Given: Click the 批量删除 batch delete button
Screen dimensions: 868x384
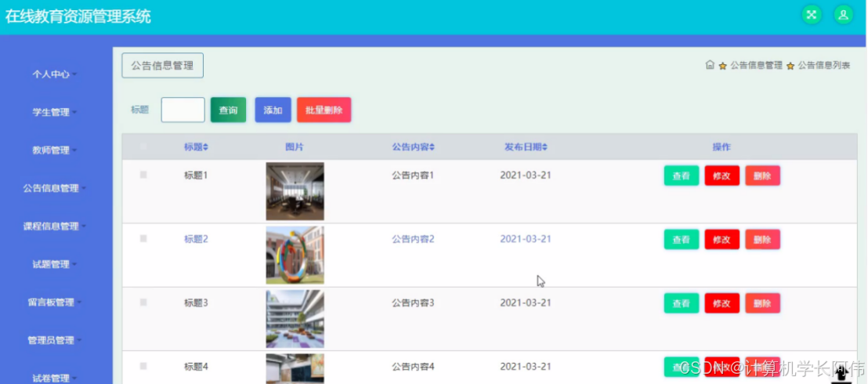Looking at the screenshot, I should coord(324,110).
